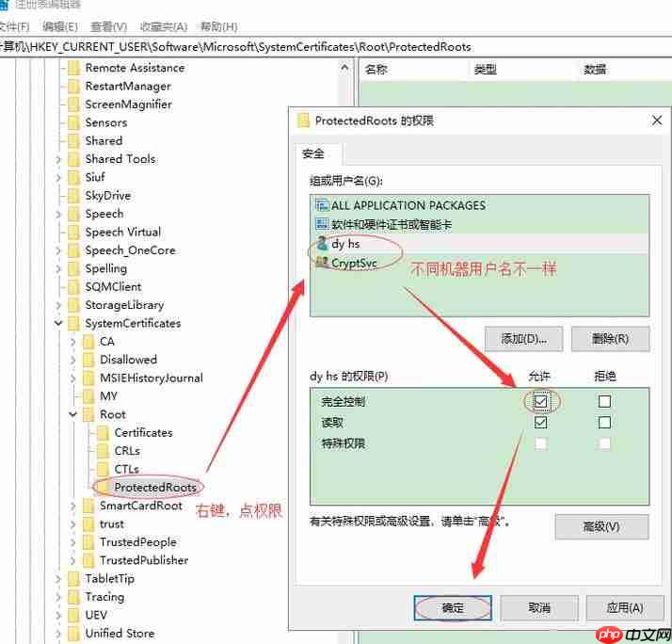The width and height of the screenshot is (672, 644).
Task: Click the Root folder icon
Action: click(88, 414)
